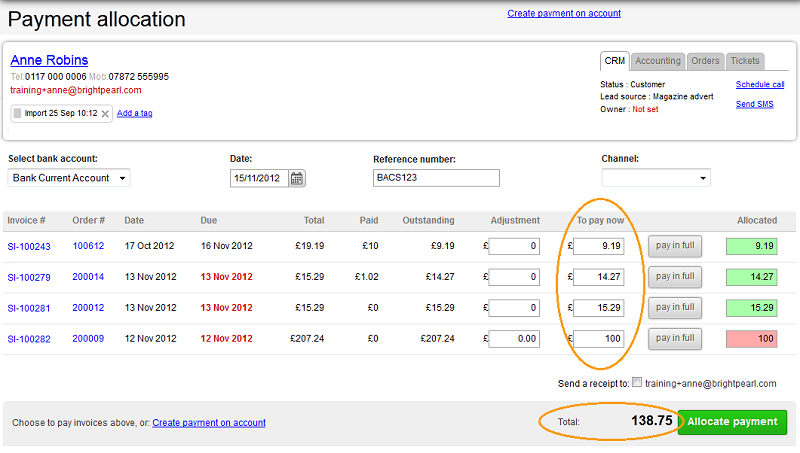Viewport: 800px width, 453px height.
Task: Click the £19.19 total amount
Action: tap(310, 246)
